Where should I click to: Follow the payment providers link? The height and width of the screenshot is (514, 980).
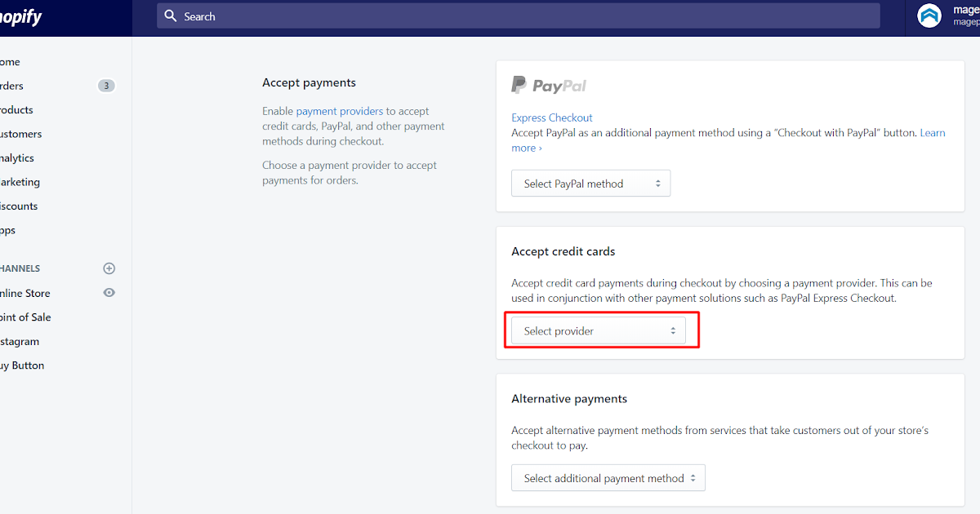click(340, 111)
